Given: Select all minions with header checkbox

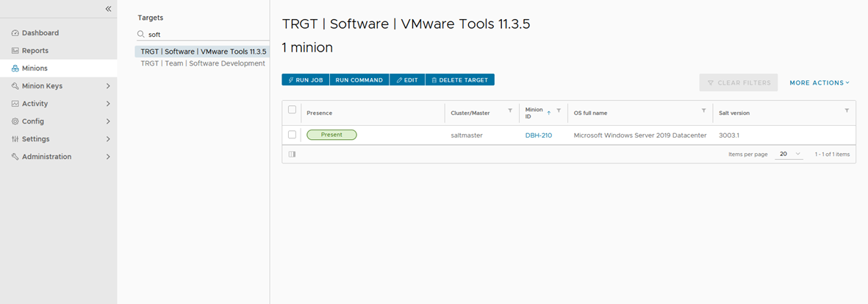Looking at the screenshot, I should (x=292, y=110).
